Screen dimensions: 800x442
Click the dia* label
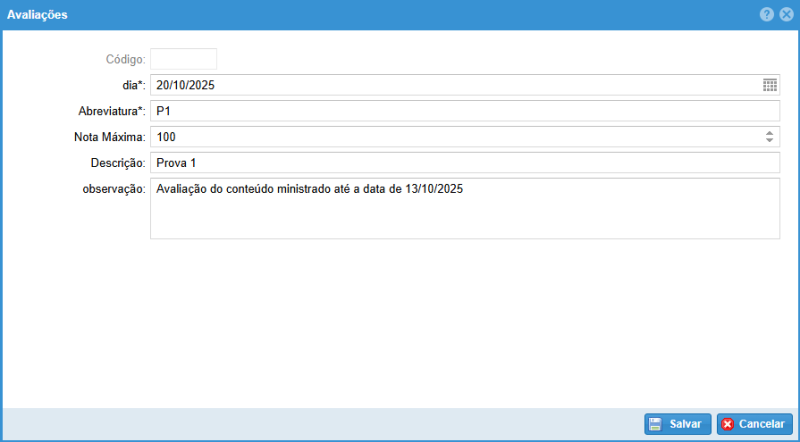coord(127,86)
